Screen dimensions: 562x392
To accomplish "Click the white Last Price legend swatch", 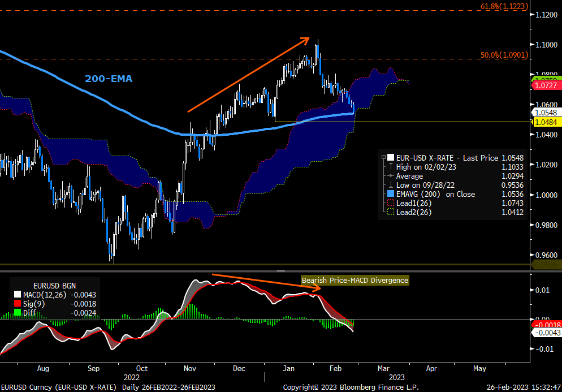I will pyautogui.click(x=390, y=158).
